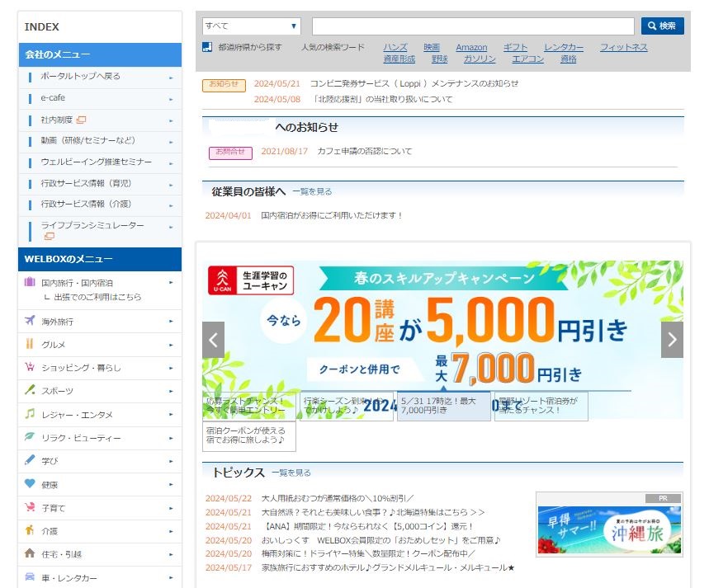Screen dimensions: 709x588
Task: Show the next carousel banner
Action: point(672,340)
